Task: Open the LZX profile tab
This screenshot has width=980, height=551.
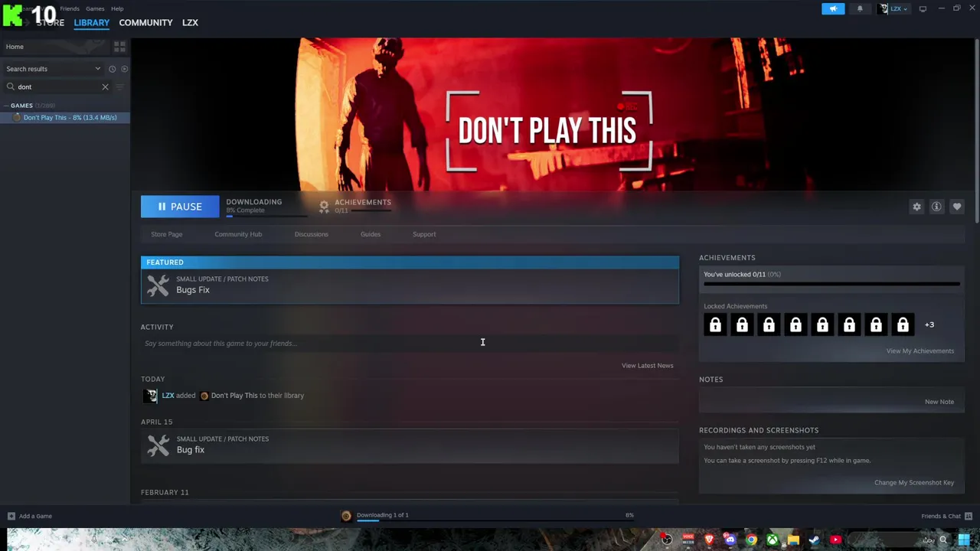Action: point(190,23)
